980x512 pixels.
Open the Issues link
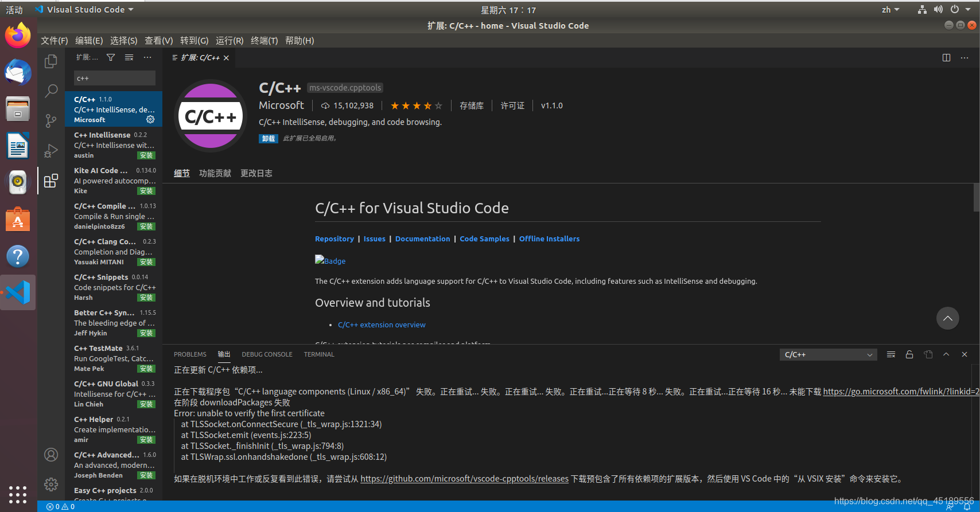(375, 239)
